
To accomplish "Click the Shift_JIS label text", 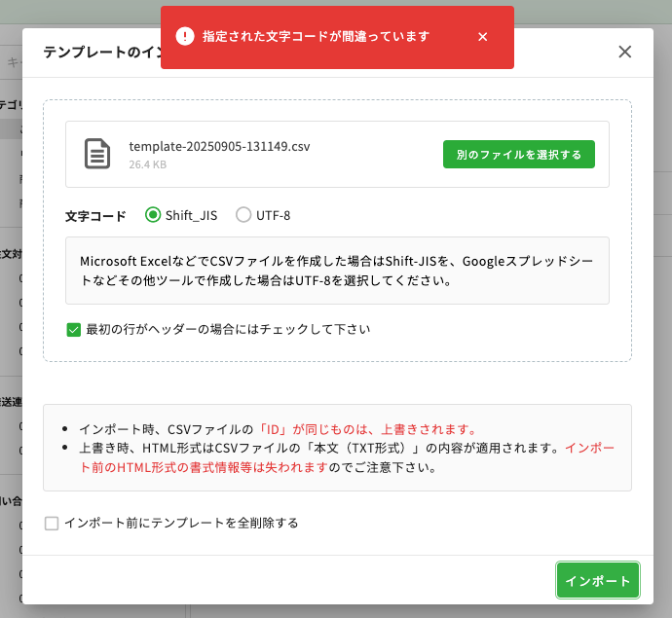I will tap(191, 215).
